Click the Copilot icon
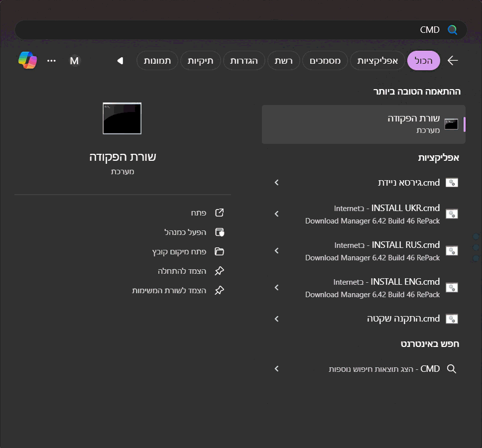Screen dimensions: 482x448 coord(28,60)
